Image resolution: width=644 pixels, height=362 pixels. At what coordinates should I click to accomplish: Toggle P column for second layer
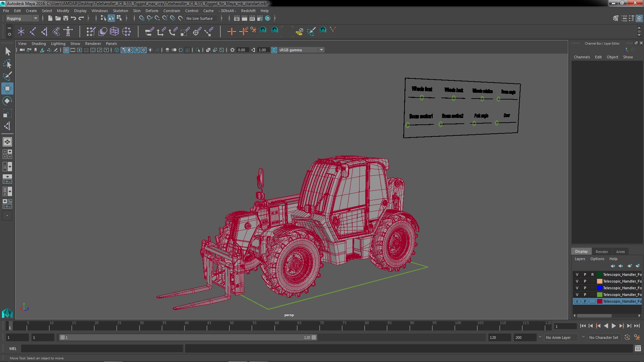585,281
